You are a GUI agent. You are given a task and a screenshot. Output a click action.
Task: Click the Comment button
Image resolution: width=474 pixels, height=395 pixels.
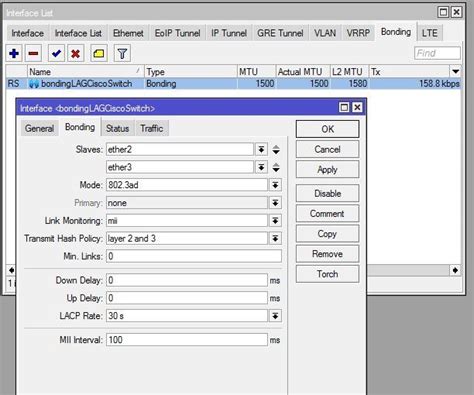[x=328, y=214]
